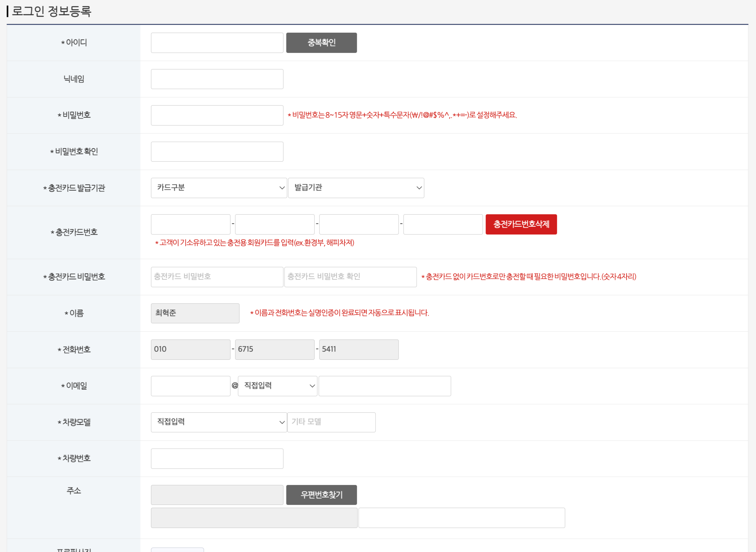Click the 충전카드 비밀번호 확인 field
Image resolution: width=756 pixels, height=552 pixels.
(x=350, y=277)
